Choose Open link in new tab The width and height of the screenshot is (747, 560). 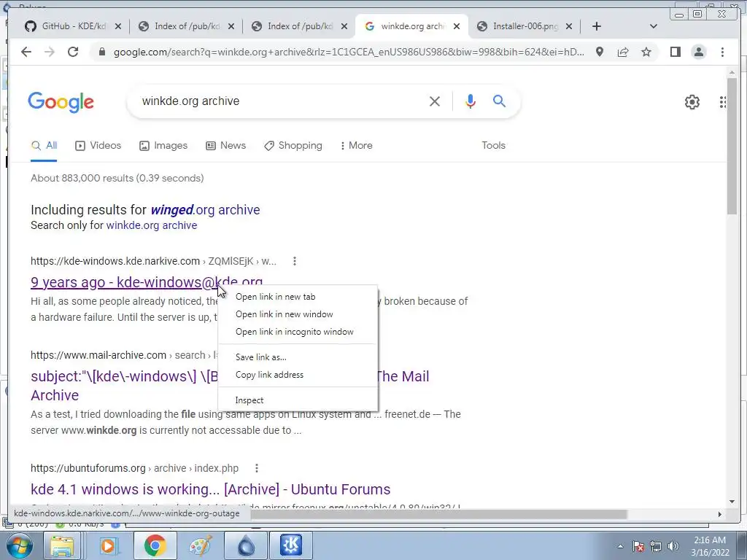click(298, 297)
